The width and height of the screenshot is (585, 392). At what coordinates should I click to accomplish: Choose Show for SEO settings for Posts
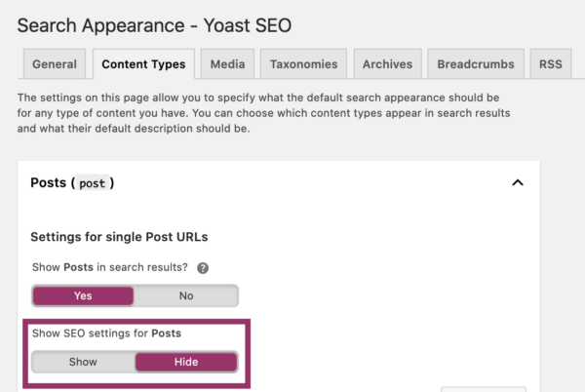[x=83, y=362]
